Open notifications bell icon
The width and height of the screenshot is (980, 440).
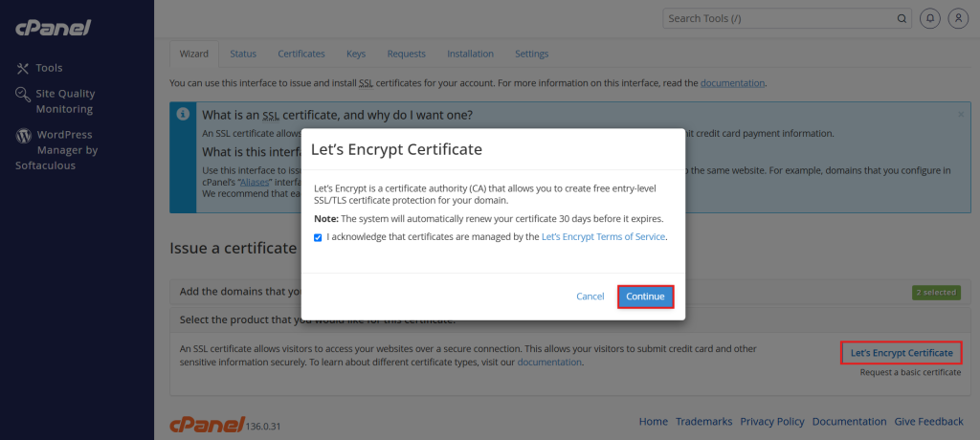tap(930, 19)
